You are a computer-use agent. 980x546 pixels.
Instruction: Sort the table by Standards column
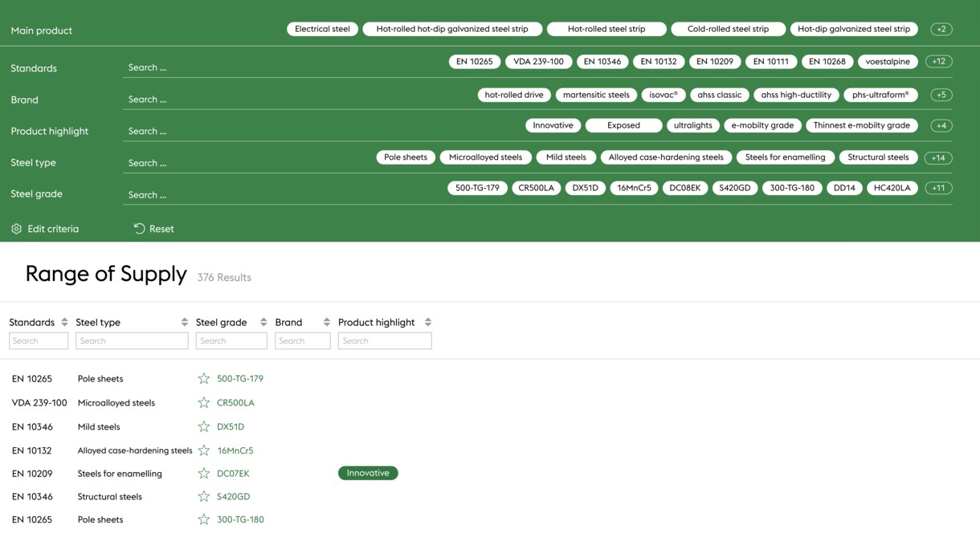coord(64,322)
